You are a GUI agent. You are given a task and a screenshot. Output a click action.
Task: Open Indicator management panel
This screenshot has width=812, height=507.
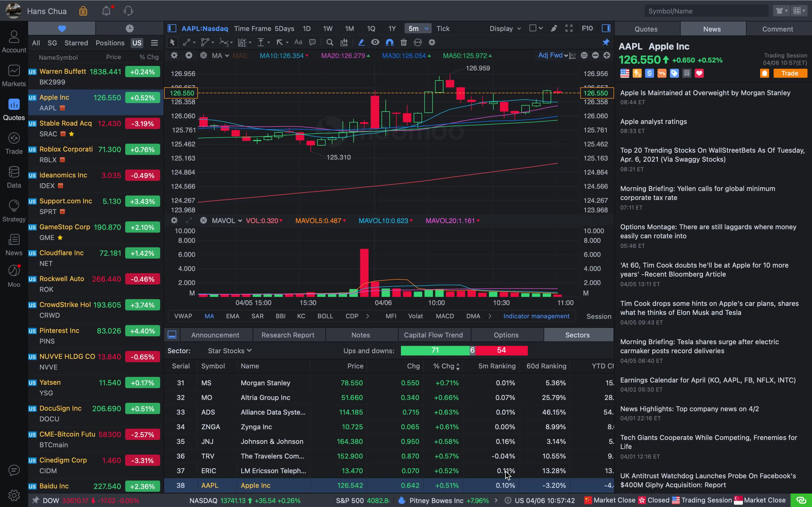click(535, 316)
